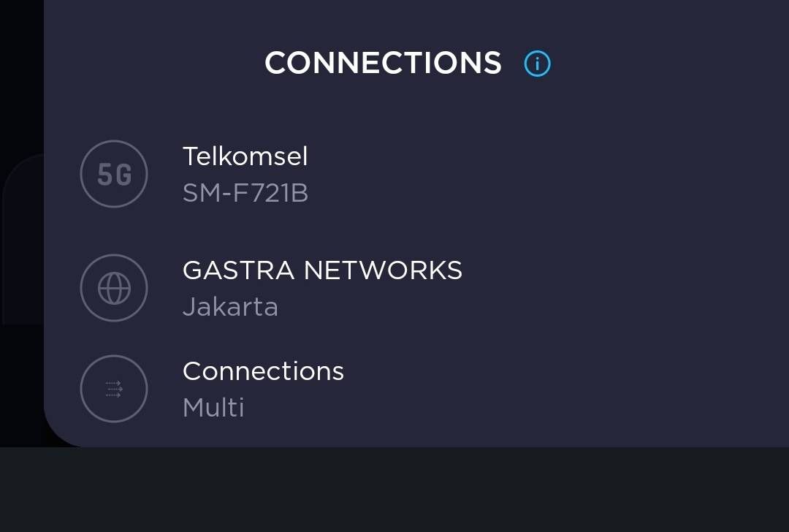
Task: Expand the Telkomsel provider details
Action: [x=245, y=156]
